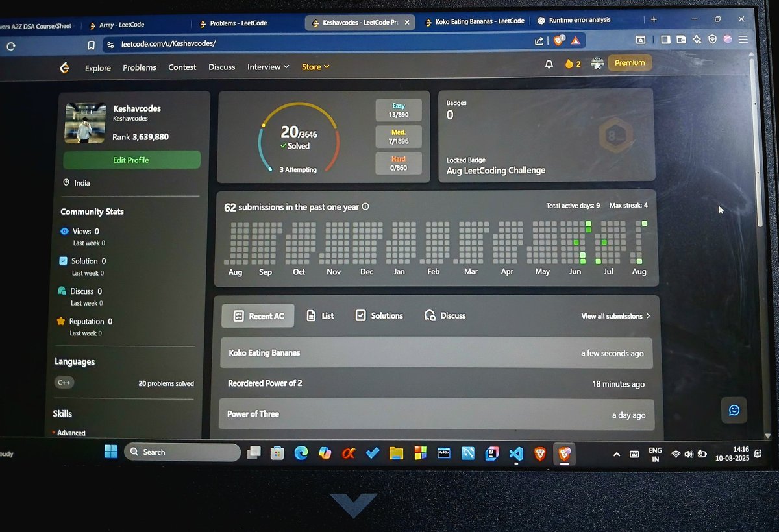Click the Windows Start button

111,451
